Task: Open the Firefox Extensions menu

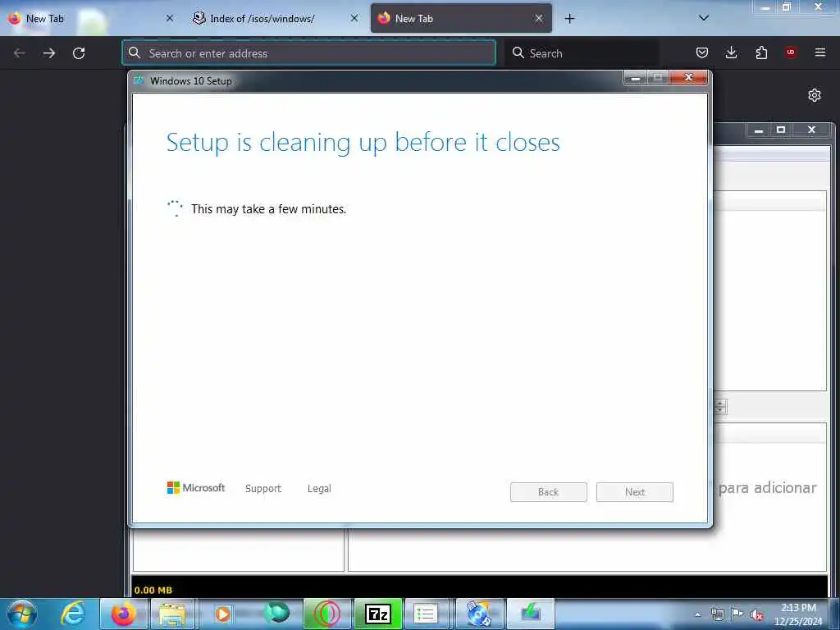Action: pyautogui.click(x=761, y=52)
